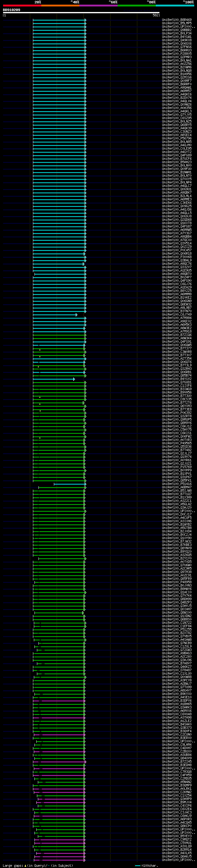Select hit UniRef100_C8CS35
The image size is (197, 868).
point(177,399)
